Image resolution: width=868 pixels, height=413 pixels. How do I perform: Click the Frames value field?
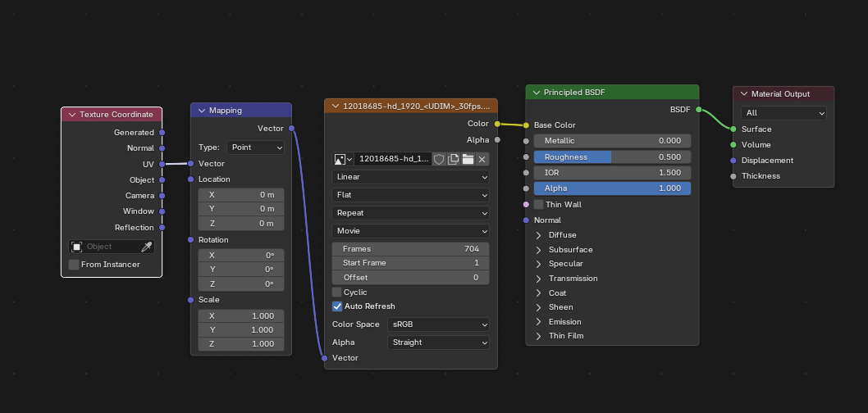click(x=410, y=249)
